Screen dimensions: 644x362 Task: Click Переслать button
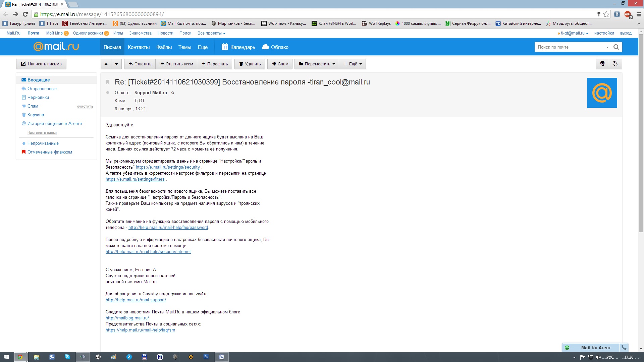pos(215,64)
